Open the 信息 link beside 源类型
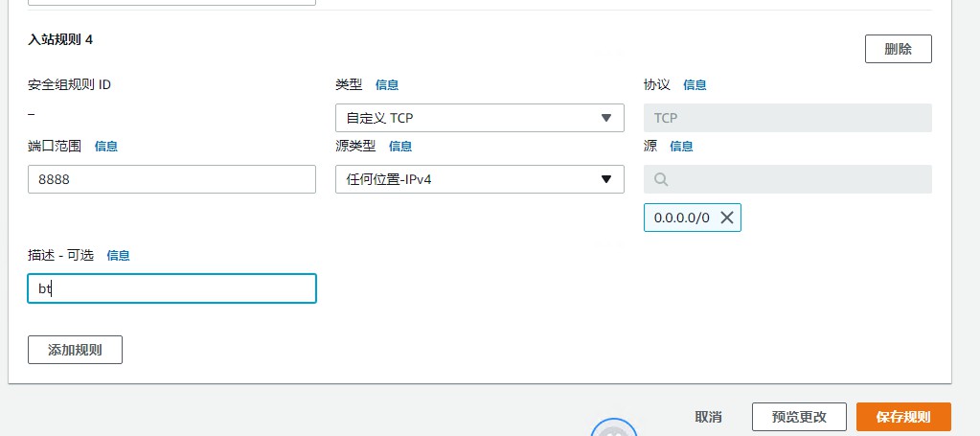The height and width of the screenshot is (436, 980). point(400,146)
